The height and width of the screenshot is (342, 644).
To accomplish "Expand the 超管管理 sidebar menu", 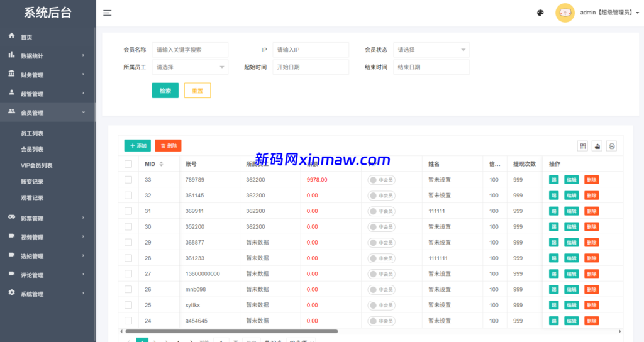I will [x=48, y=94].
